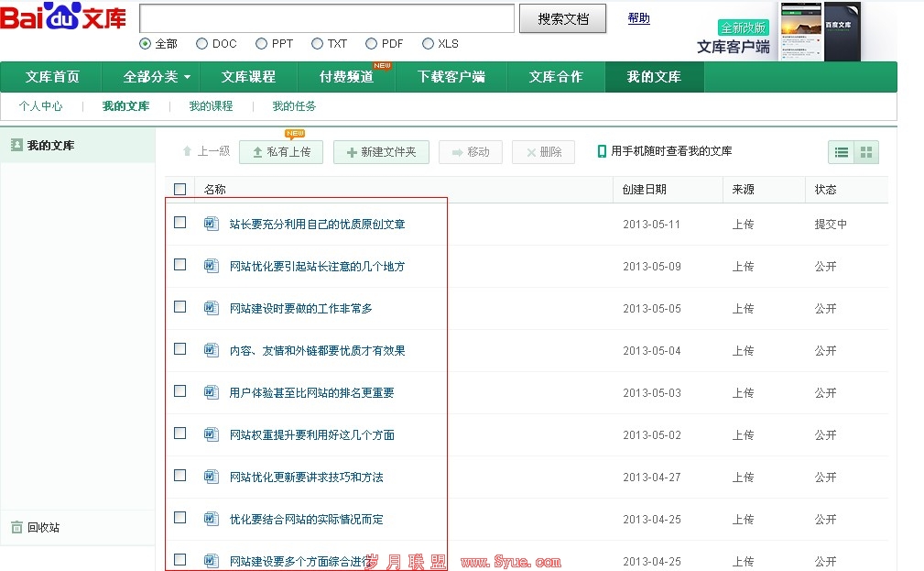Click Word icon of 网站建设时要做的工作非常多
924x571 pixels.
pos(211,308)
